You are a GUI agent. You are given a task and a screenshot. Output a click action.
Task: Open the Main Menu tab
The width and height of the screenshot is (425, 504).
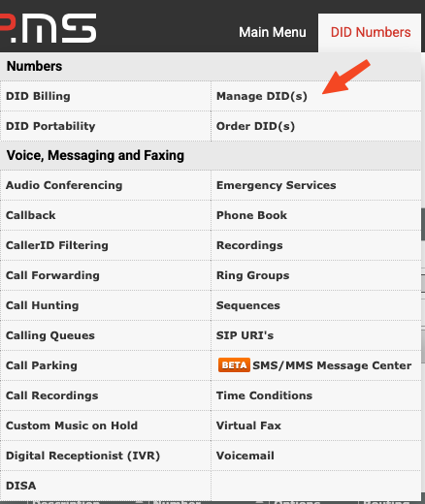pos(273,32)
